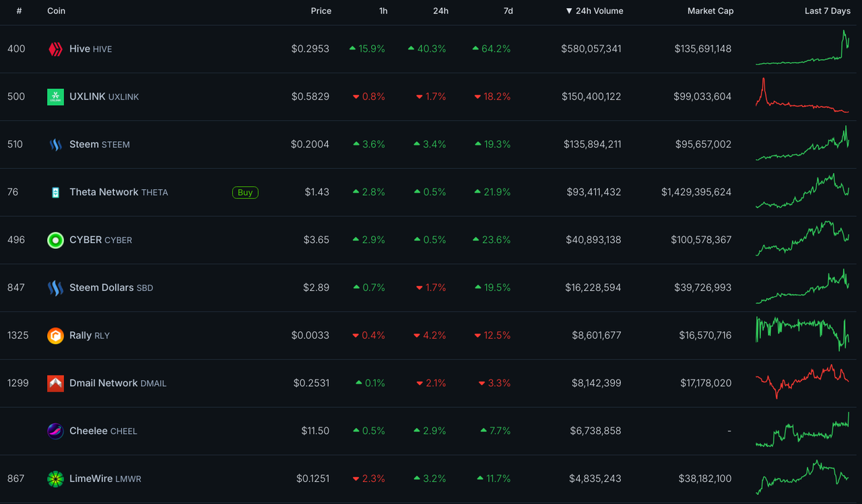862x504 pixels.
Task: Click the Steem Dollars logo icon
Action: click(55, 288)
